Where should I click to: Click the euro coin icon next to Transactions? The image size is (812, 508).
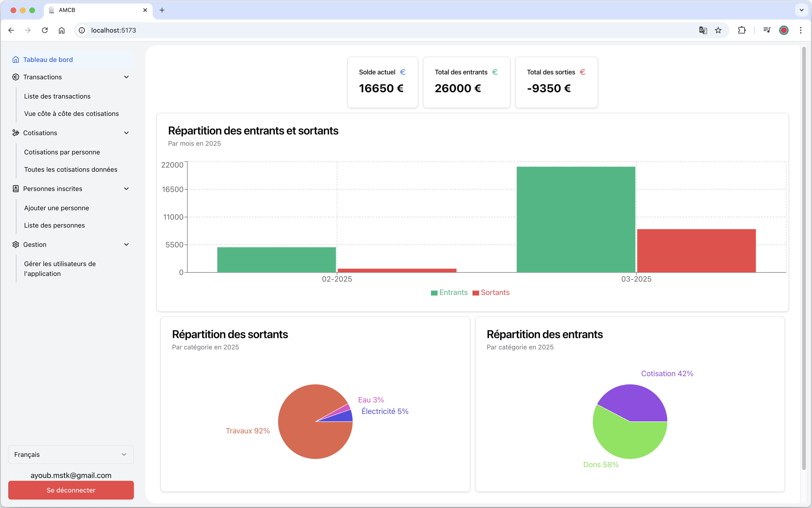[x=15, y=77]
